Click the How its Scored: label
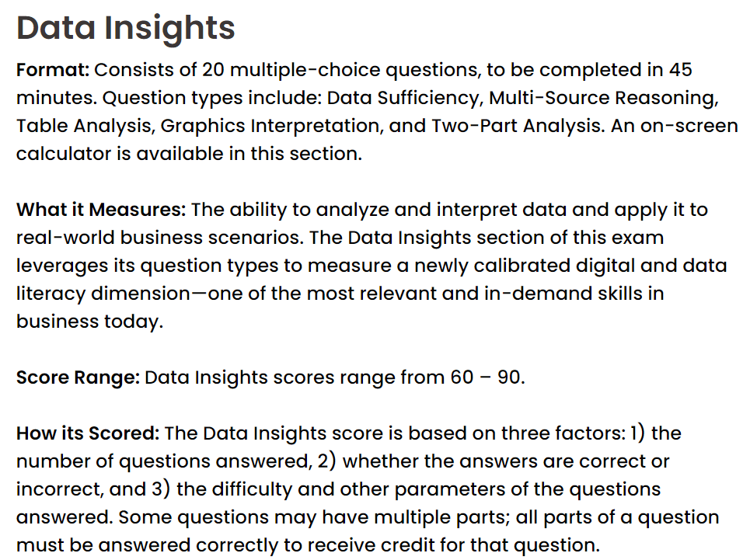 tap(88, 433)
